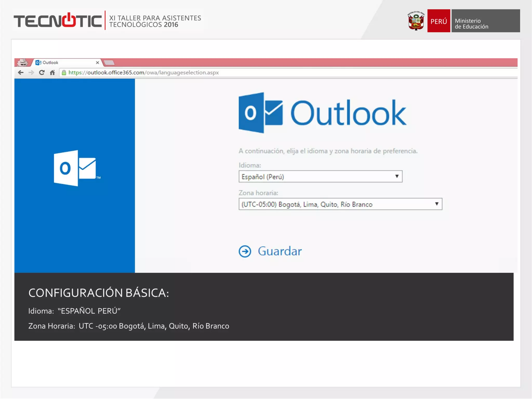Expand the Zona horaria dropdown arrow
This screenshot has height=399, width=532.
coord(437,204)
